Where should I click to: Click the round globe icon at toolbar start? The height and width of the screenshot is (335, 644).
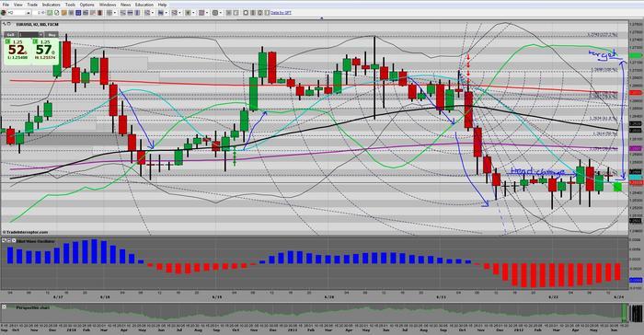4,13
